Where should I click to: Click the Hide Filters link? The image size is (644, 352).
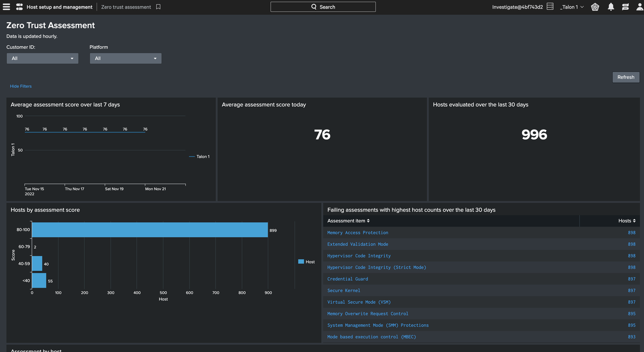21,86
